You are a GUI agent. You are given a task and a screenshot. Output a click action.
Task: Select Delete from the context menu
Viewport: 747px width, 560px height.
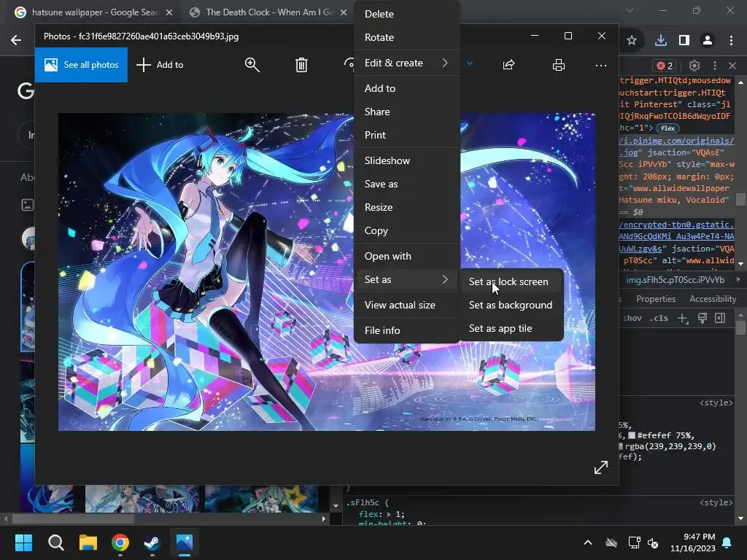(x=407, y=15)
